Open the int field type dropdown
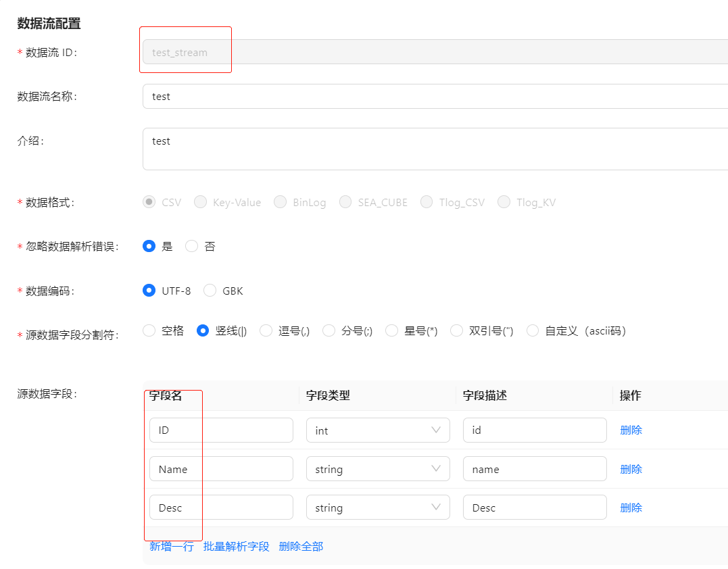Viewport: 728px width, 569px height. tap(377, 430)
